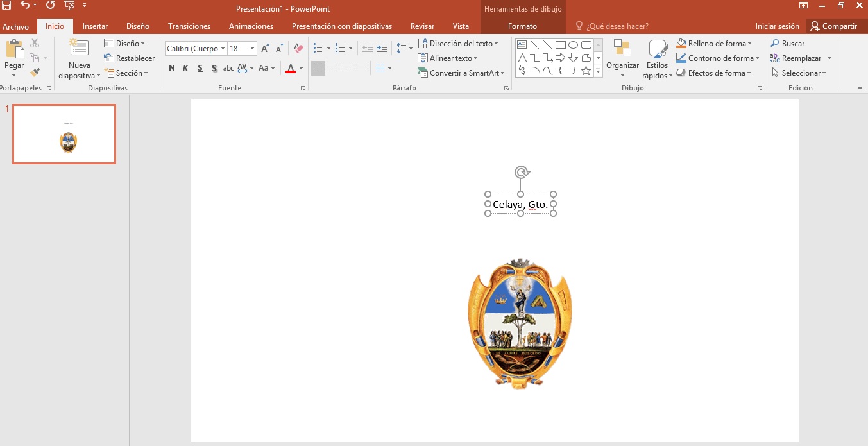Screen dimensions: 868x446
Task: Open the font size dropdown
Action: coord(252,49)
